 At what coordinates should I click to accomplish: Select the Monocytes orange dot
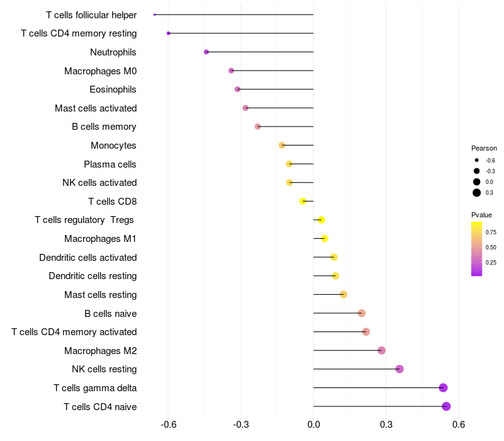282,146
